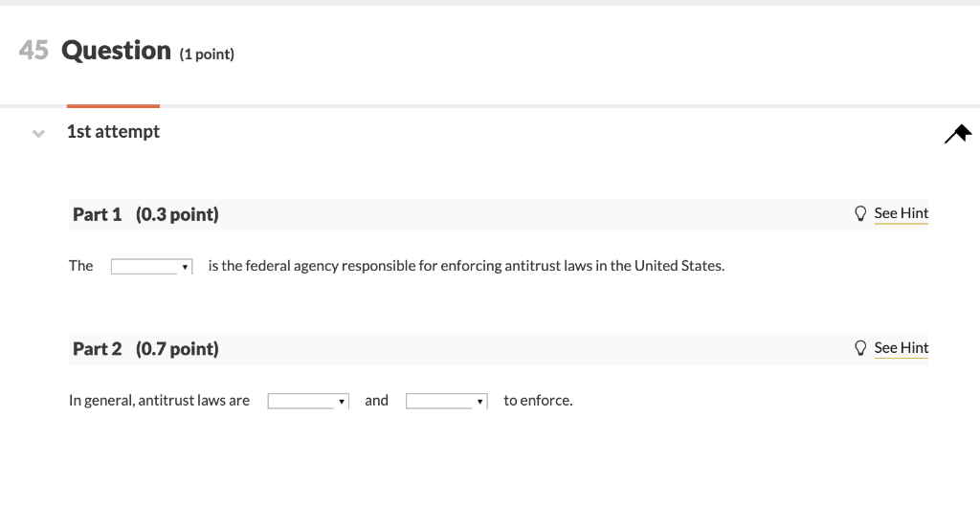The image size is (980, 505).
Task: Select the 1st attempt tab
Action: [113, 131]
